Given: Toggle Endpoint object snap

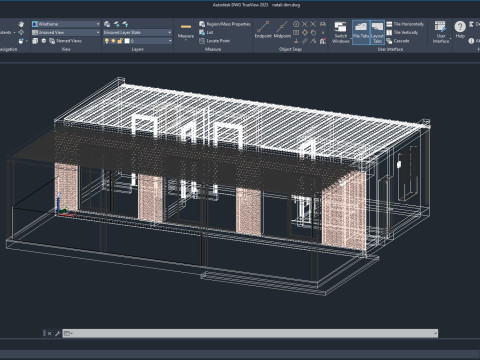Looking at the screenshot, I should (263, 30).
